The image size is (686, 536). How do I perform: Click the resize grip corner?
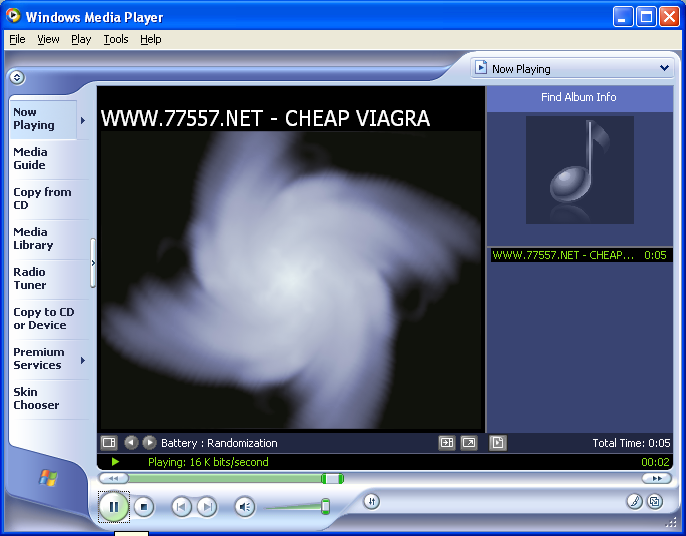tap(671, 522)
